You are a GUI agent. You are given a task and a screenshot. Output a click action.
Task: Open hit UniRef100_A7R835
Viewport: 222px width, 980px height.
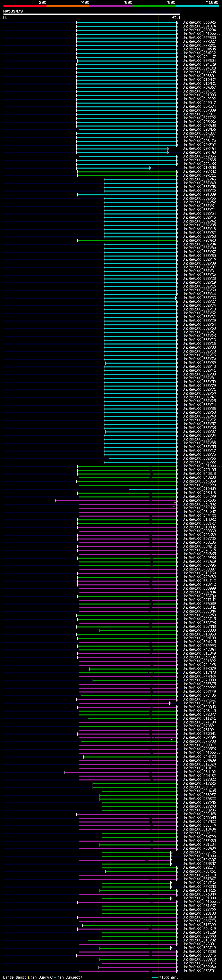pos(199,38)
